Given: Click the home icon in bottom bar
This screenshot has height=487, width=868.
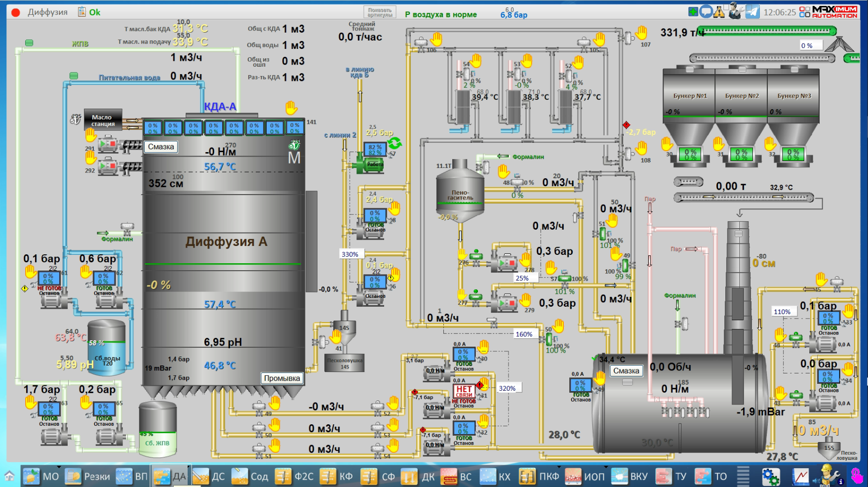Looking at the screenshot, I should click(x=9, y=477).
